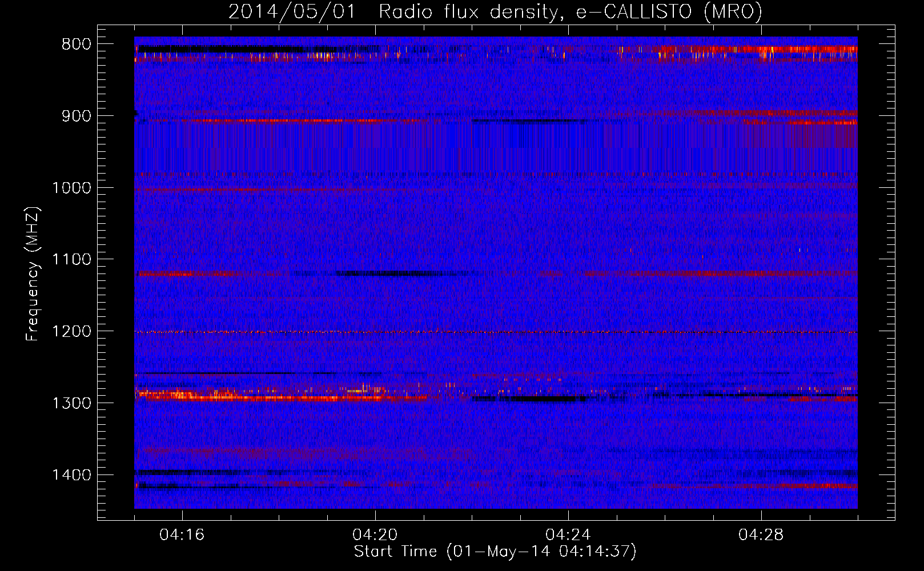Click the 800 frequency tick label
The image size is (924, 571).
click(x=76, y=45)
